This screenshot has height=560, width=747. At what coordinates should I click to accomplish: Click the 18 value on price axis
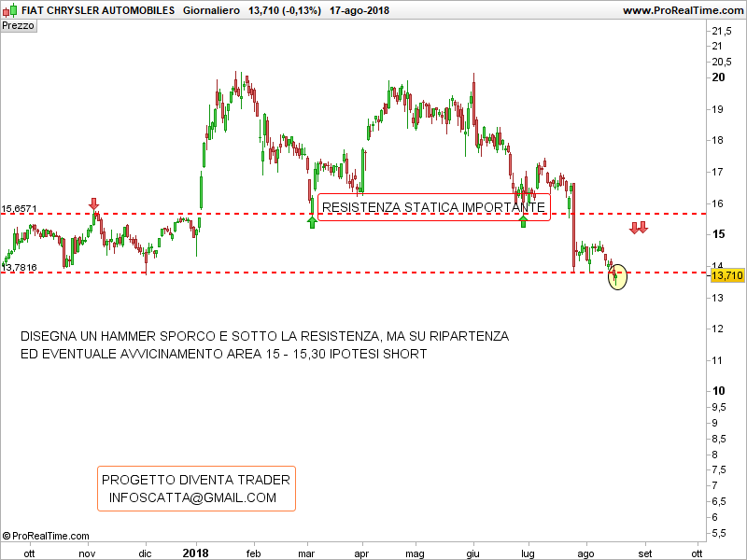[x=717, y=140]
